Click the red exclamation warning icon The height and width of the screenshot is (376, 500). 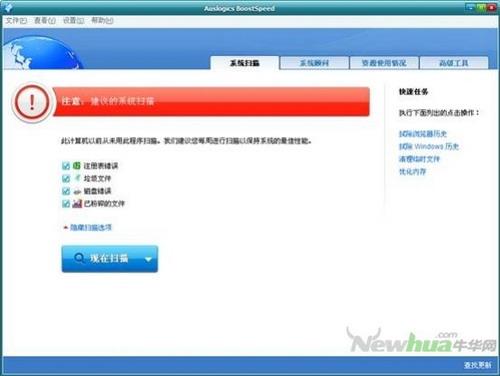(x=32, y=102)
